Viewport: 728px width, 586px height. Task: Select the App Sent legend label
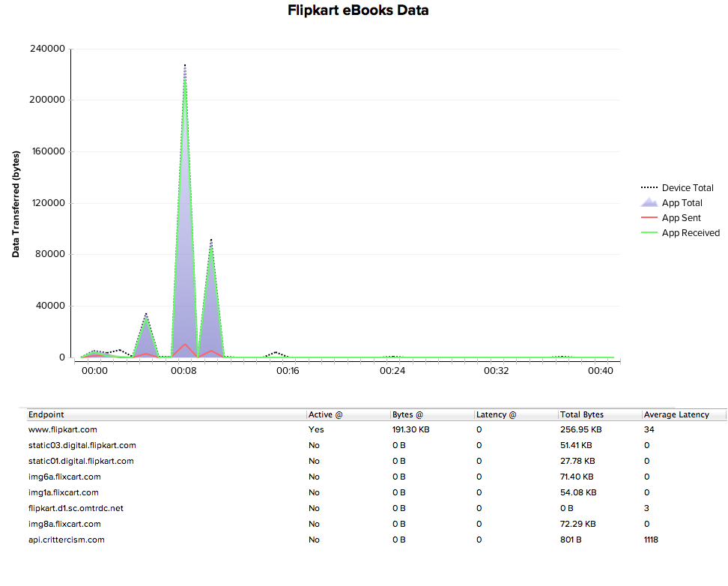click(681, 218)
